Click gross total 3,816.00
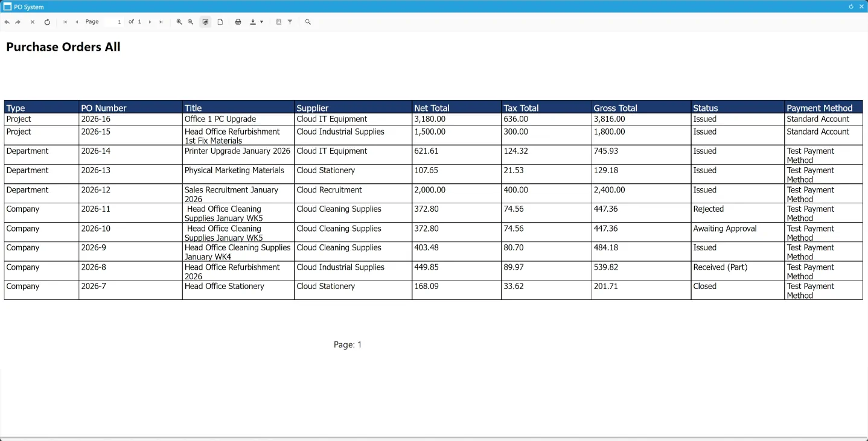 pos(609,119)
